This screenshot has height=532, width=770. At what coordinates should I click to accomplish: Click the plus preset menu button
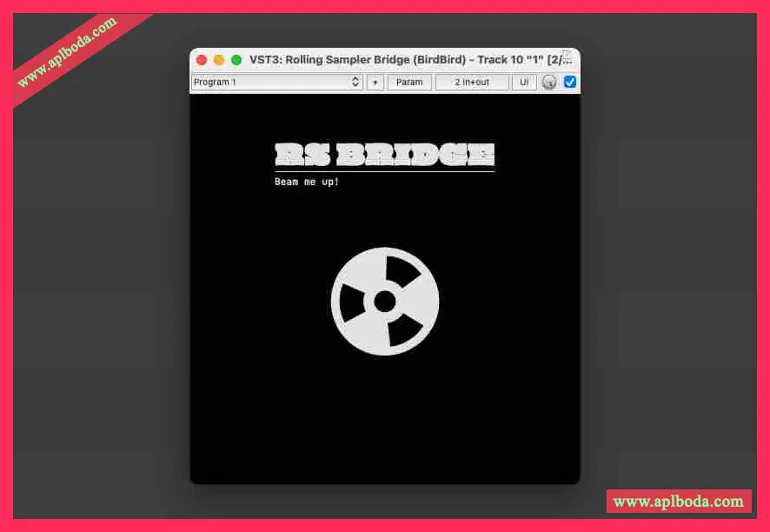(x=375, y=83)
